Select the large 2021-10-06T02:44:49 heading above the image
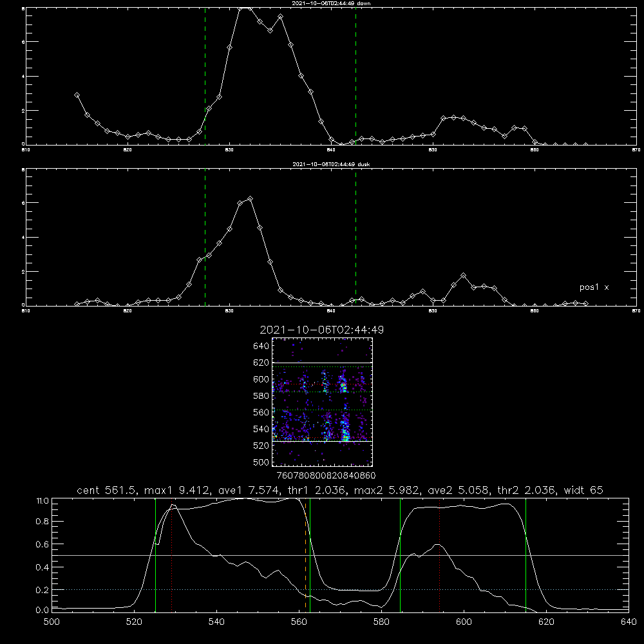 (321, 330)
